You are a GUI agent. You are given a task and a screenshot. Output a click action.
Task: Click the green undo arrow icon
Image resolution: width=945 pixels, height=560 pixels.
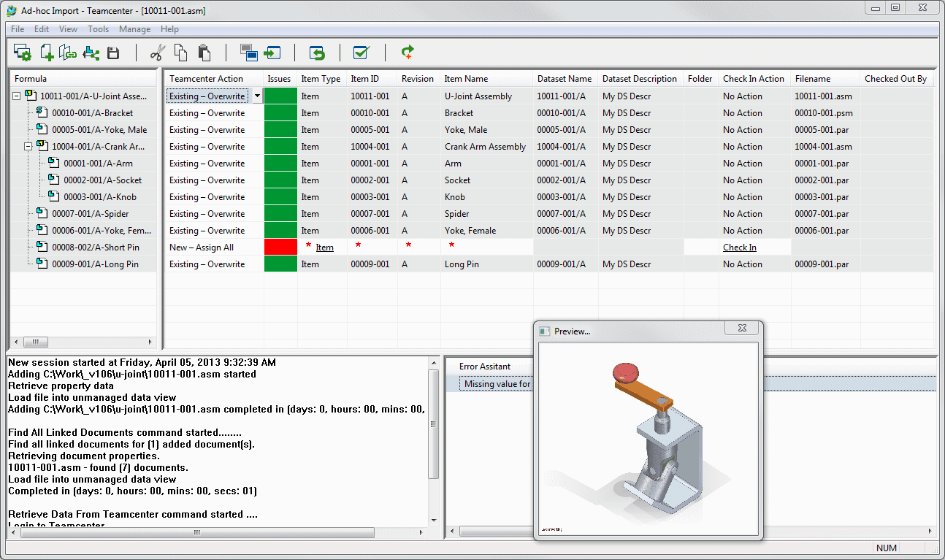tap(316, 53)
